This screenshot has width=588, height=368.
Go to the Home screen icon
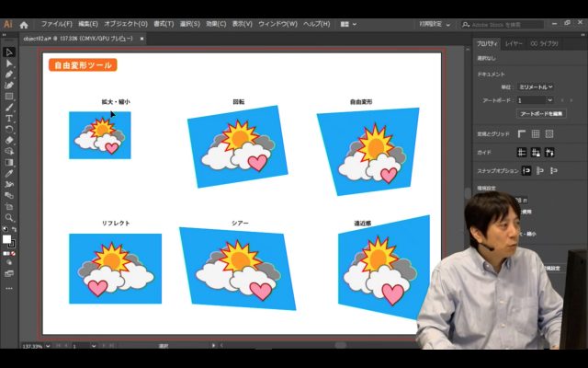(24, 25)
